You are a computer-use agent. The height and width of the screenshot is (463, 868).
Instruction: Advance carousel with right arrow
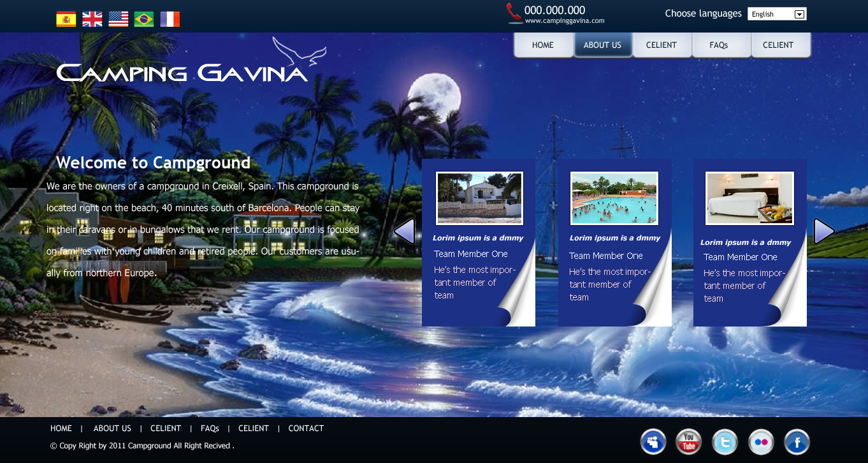coord(823,231)
